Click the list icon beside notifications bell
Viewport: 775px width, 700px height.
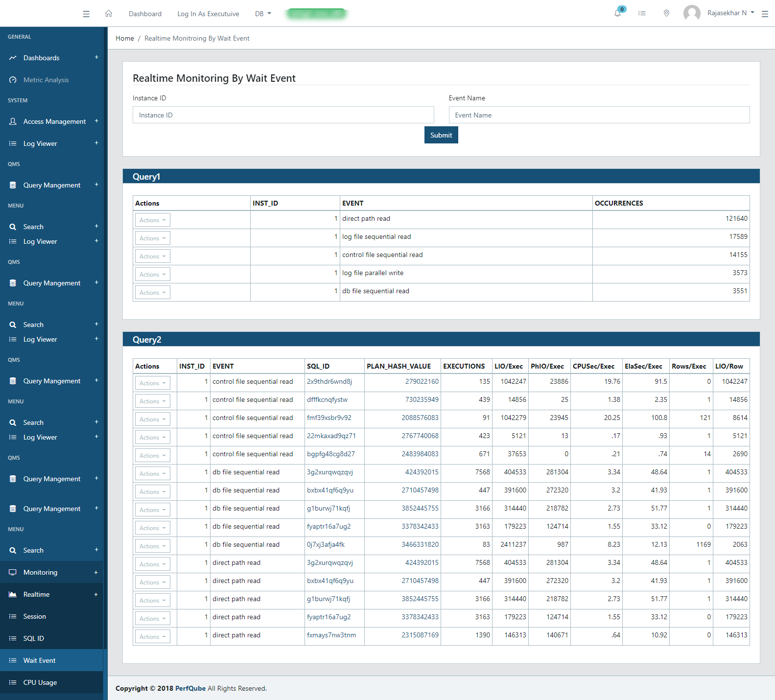(x=642, y=13)
